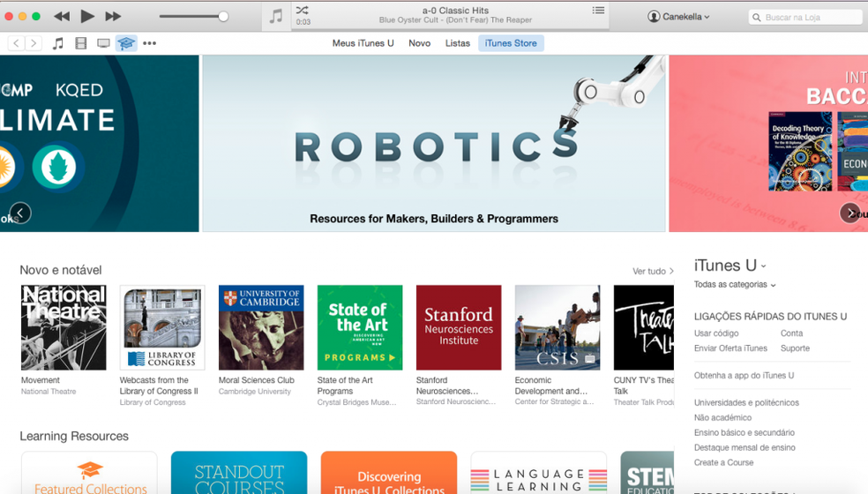Open the University of Cambridge artwork
This screenshot has width=868, height=494.
(261, 328)
